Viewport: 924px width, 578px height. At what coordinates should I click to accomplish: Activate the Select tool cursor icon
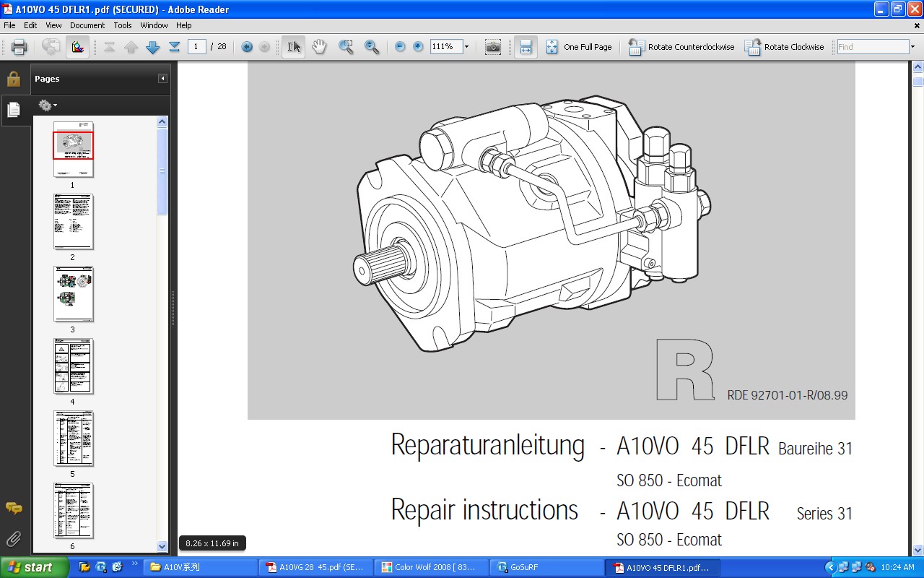click(293, 47)
